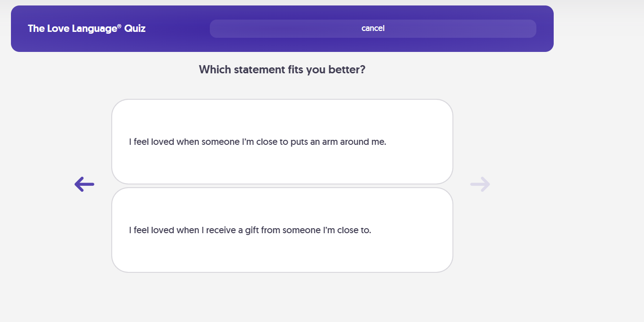Click the faded forward arrow icon
This screenshot has width=644, height=322.
pyautogui.click(x=480, y=184)
